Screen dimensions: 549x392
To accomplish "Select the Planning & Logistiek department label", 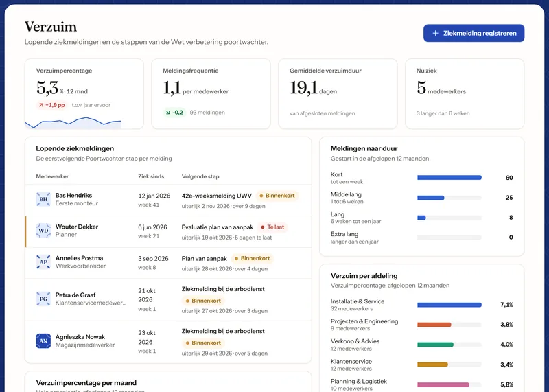I will (359, 381).
